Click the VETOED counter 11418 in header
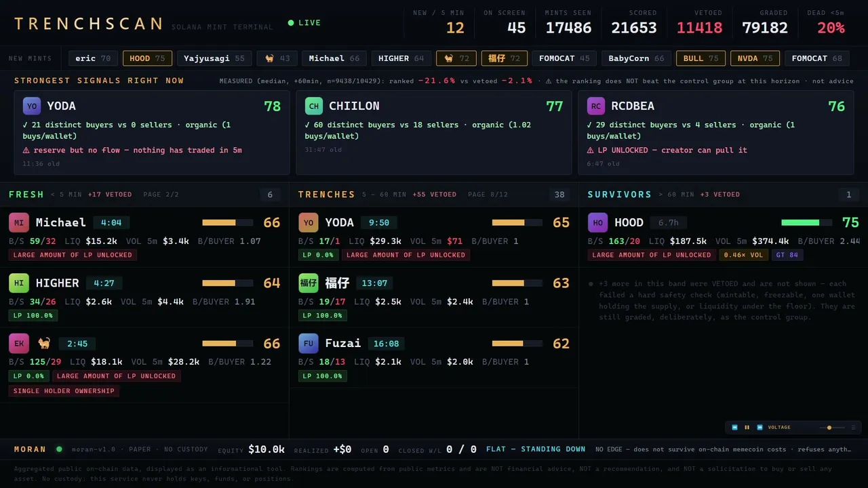The height and width of the screenshot is (488, 868). pyautogui.click(x=699, y=28)
